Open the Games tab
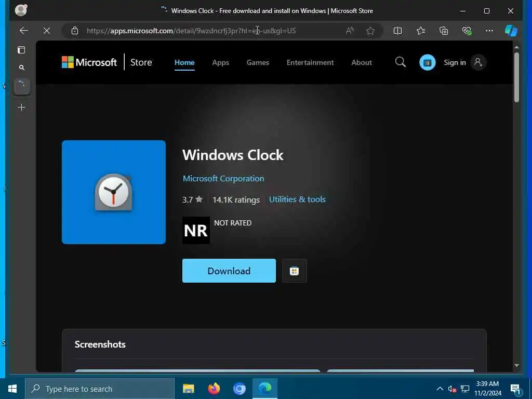 click(x=258, y=62)
